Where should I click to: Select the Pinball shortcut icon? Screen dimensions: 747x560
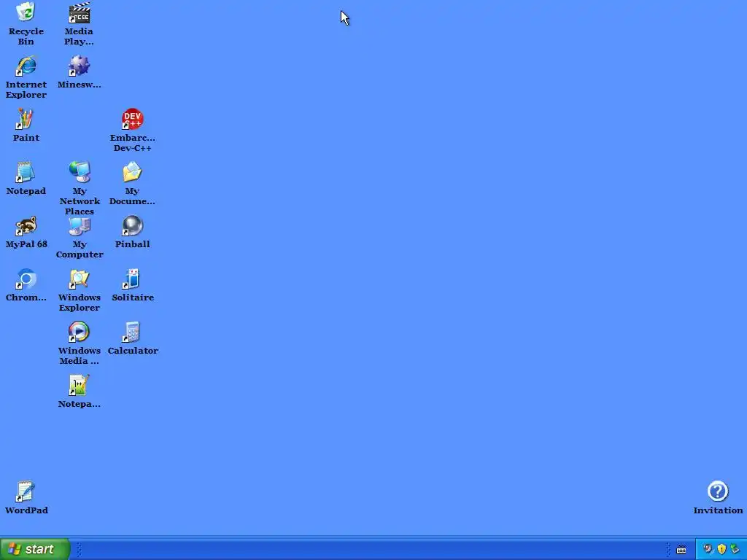[132, 226]
